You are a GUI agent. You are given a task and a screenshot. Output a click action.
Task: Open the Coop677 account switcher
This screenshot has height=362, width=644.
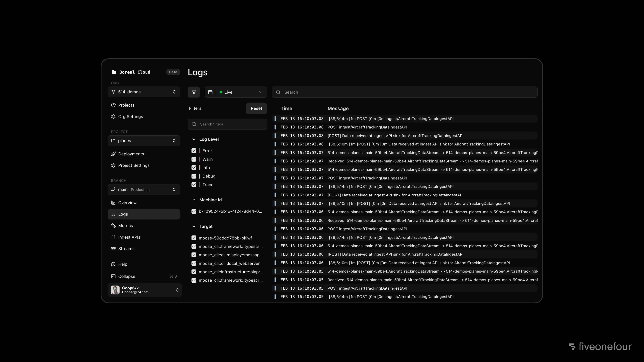pyautogui.click(x=145, y=290)
